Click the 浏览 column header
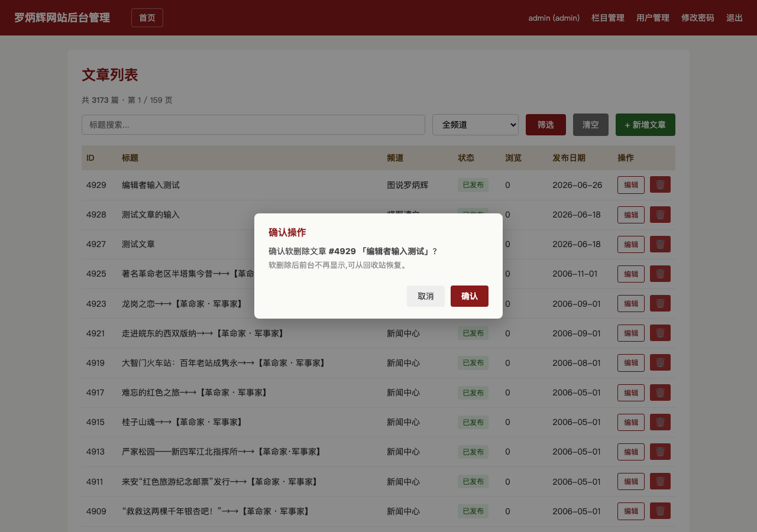The image size is (757, 532). click(513, 158)
